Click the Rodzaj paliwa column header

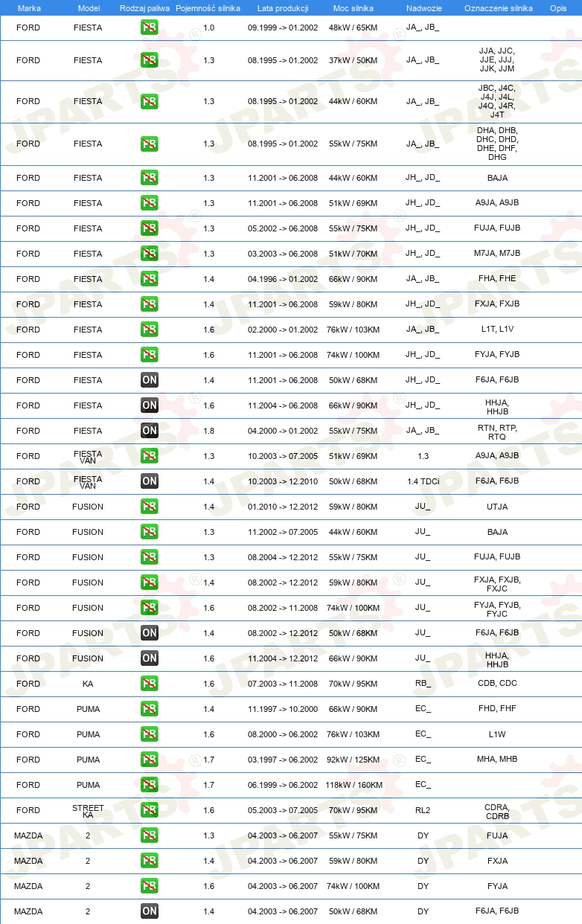click(144, 7)
